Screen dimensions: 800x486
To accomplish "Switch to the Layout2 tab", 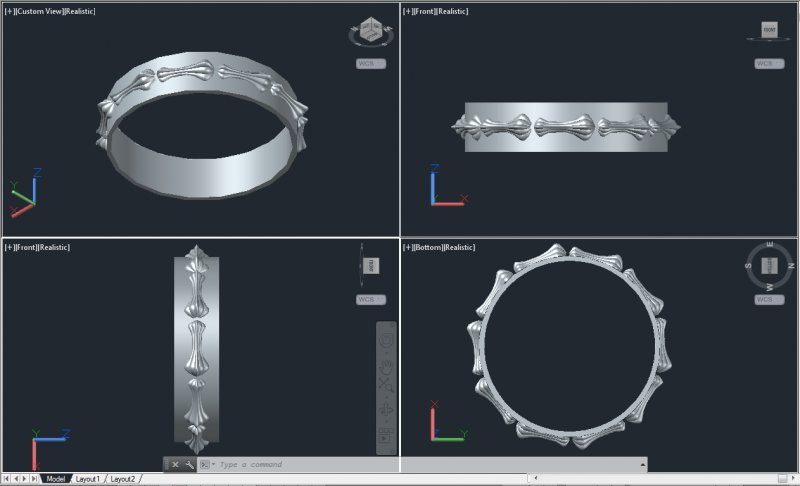I will coord(122,479).
